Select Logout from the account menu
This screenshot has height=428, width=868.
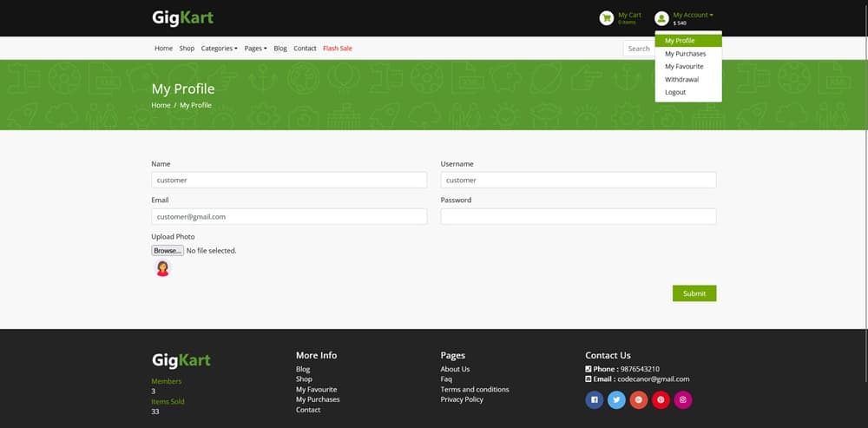[675, 92]
